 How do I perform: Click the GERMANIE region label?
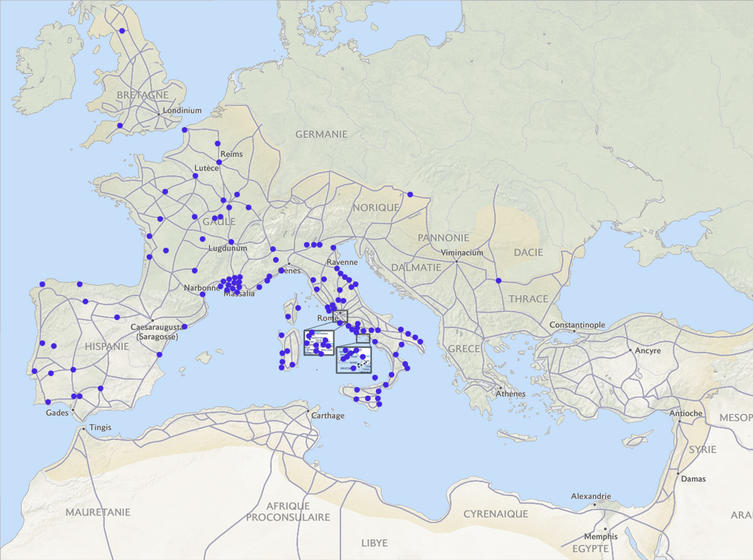(x=321, y=134)
